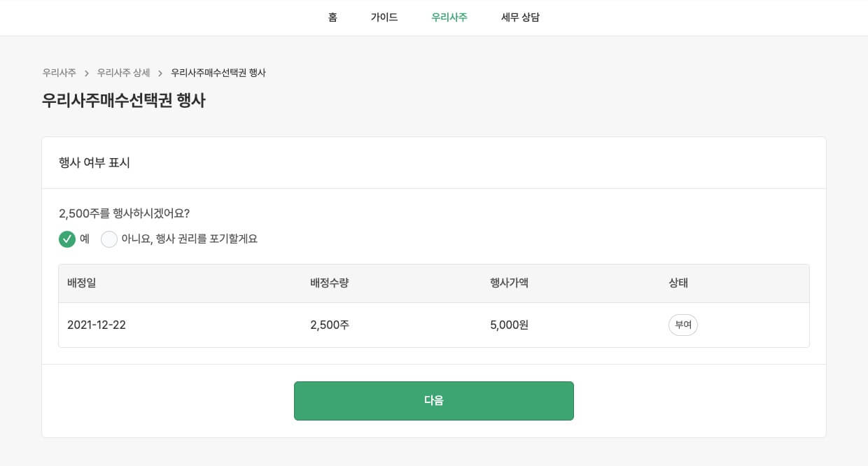Open the '세무 상담' menu
This screenshot has width=868, height=466.
520,17
